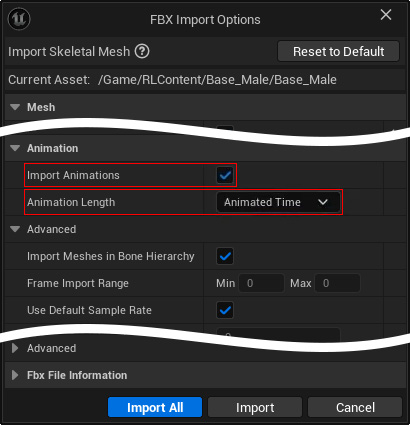410x425 pixels.
Task: Click the Import Animations label
Action: pos(73,175)
